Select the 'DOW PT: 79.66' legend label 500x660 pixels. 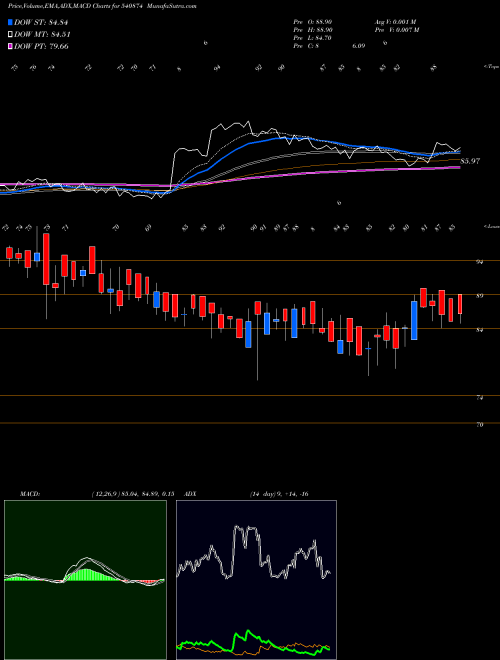41,46
